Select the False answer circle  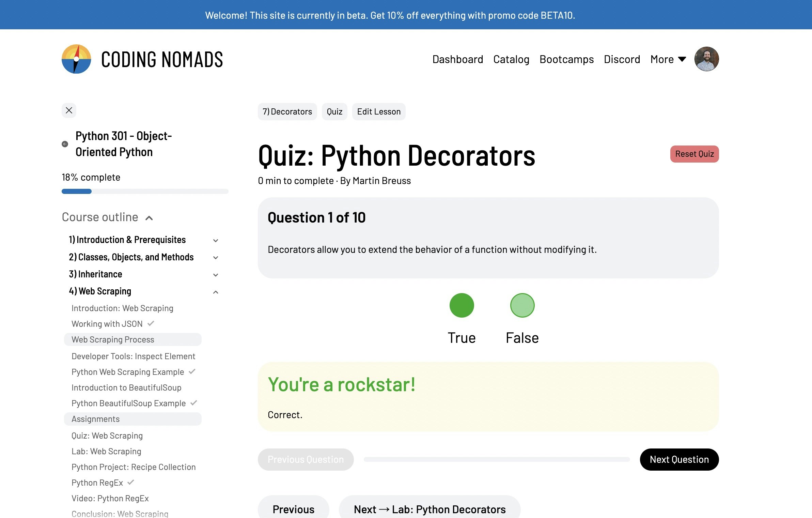tap(522, 305)
